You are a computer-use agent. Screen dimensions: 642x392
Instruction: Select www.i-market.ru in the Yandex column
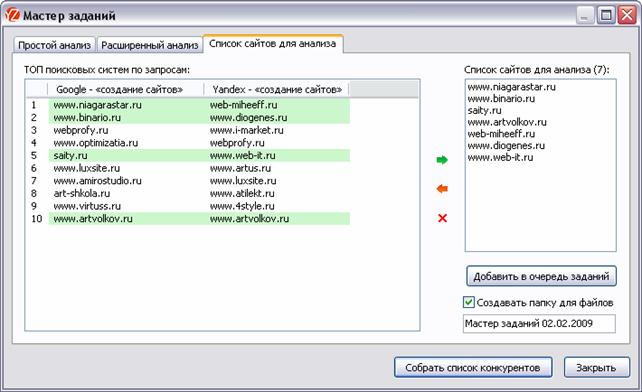click(246, 130)
